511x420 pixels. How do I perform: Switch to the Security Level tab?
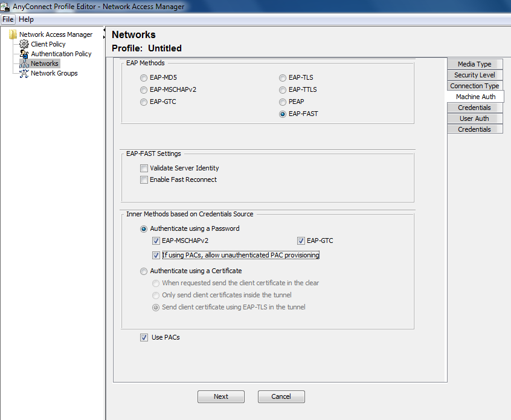click(475, 75)
